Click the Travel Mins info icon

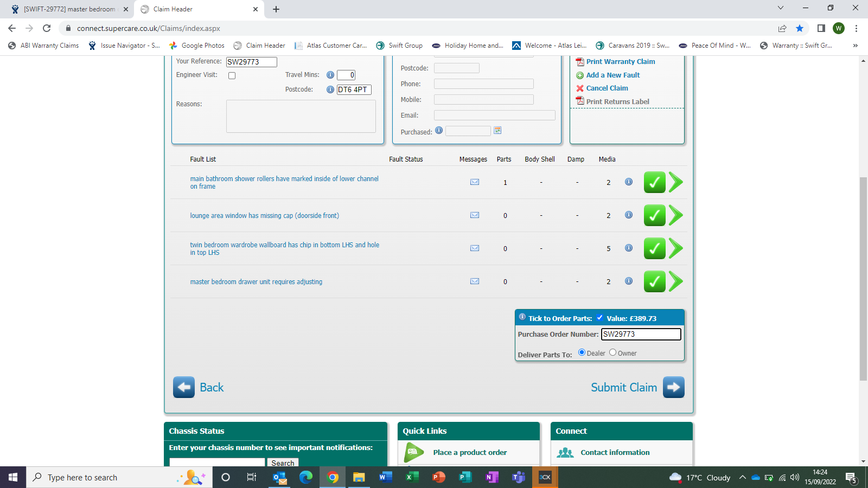click(330, 75)
